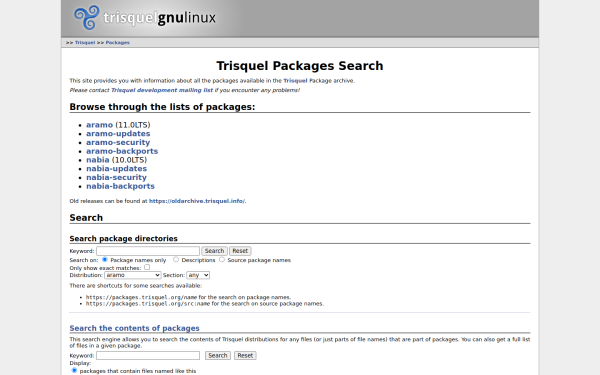Select Descriptions radio button

point(176,259)
